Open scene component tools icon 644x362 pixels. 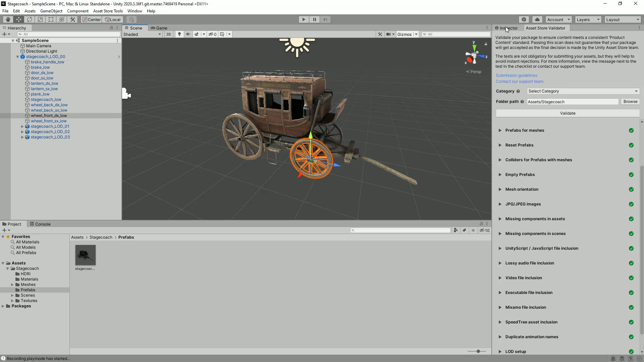(380, 34)
